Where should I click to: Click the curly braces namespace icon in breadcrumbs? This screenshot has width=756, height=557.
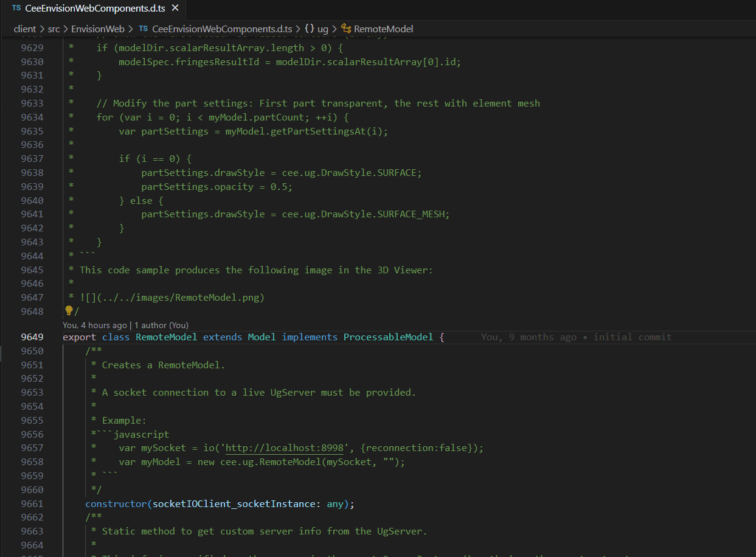[309, 29]
